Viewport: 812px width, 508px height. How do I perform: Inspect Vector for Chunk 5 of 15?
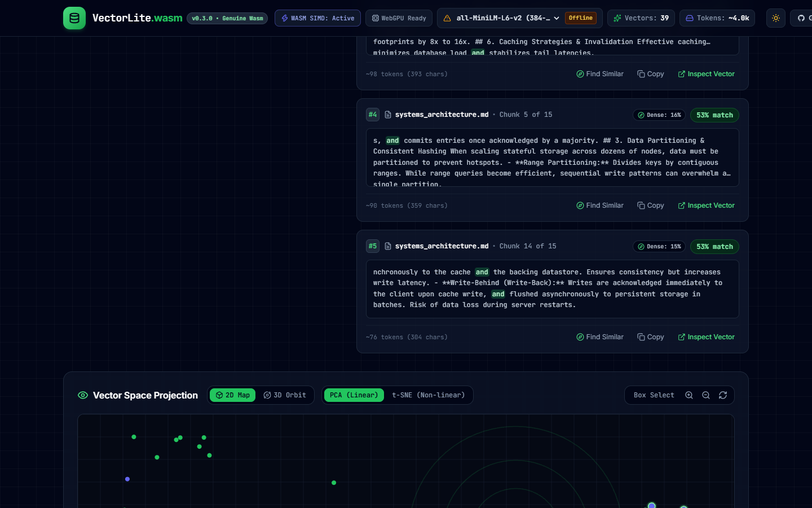point(706,205)
